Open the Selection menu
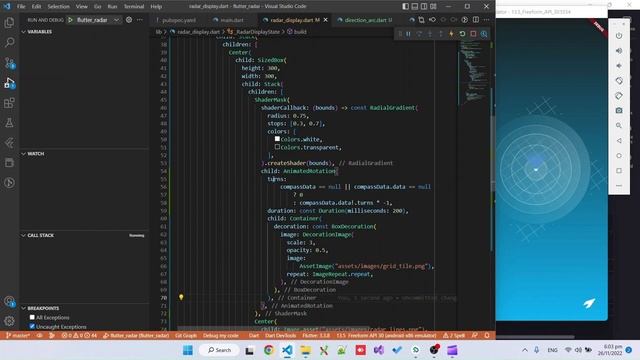640x360 pixels. pos(58,7)
